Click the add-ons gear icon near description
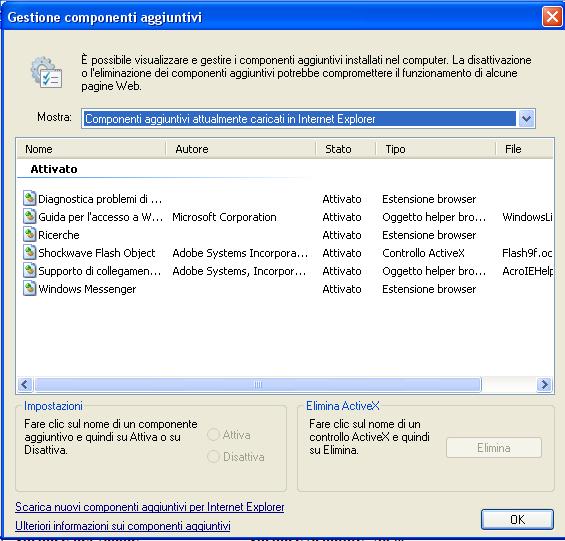The height and width of the screenshot is (541, 565). pyautogui.click(x=46, y=72)
